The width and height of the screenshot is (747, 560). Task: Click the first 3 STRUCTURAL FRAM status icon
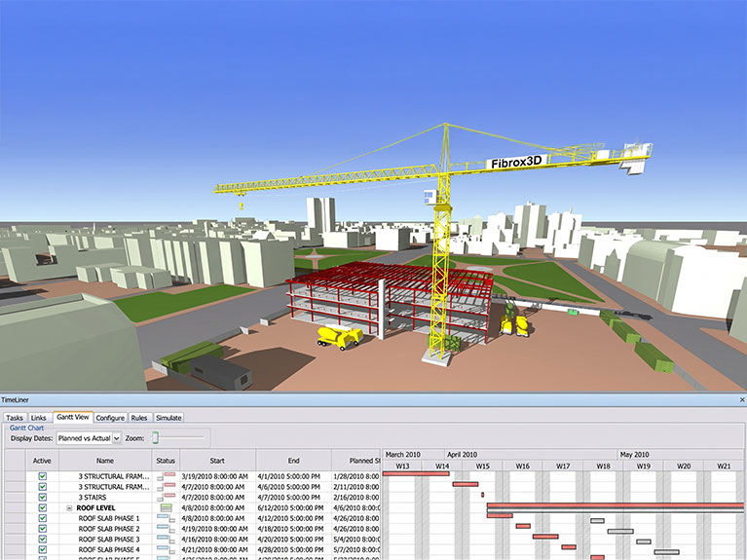tap(167, 476)
